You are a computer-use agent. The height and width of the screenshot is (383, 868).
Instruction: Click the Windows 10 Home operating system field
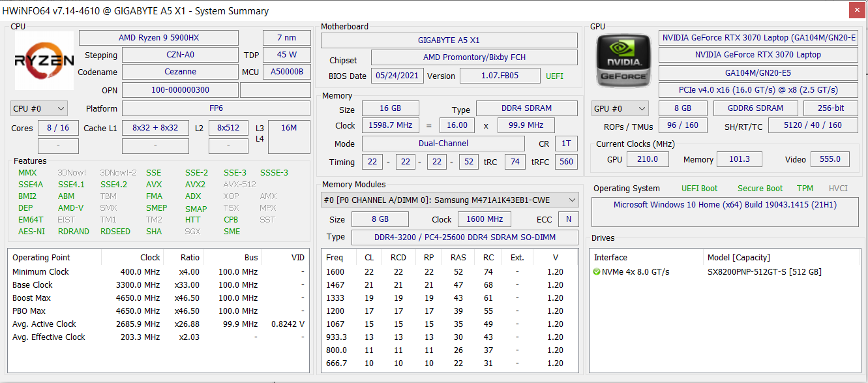click(x=725, y=205)
